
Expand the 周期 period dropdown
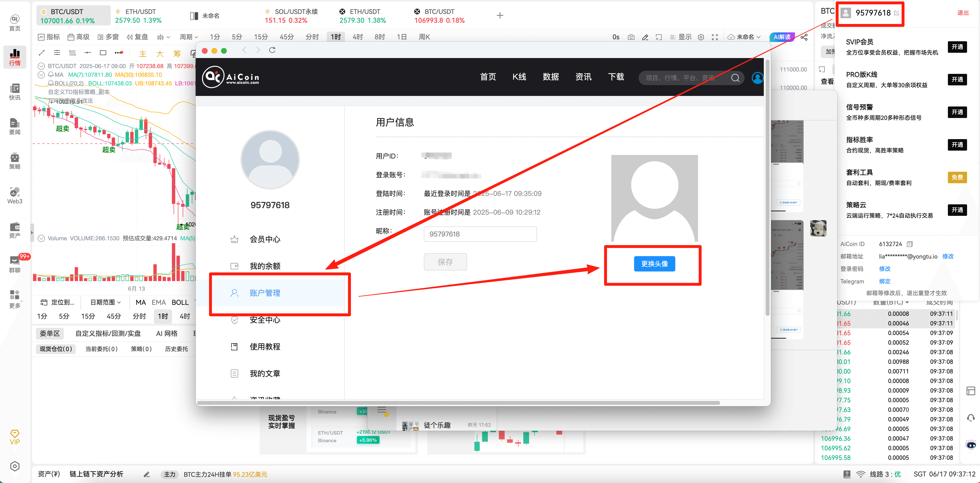(x=189, y=37)
